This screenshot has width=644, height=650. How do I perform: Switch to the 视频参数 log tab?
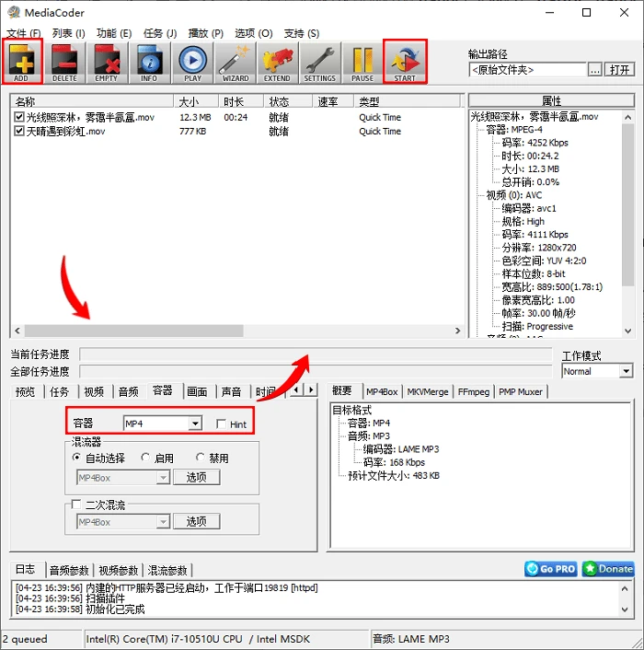[x=119, y=571]
